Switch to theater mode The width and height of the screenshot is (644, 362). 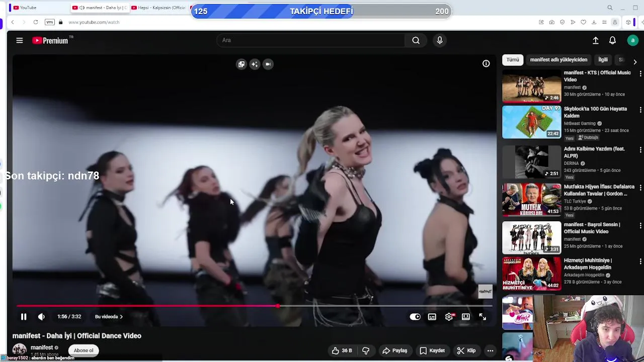coord(466,317)
